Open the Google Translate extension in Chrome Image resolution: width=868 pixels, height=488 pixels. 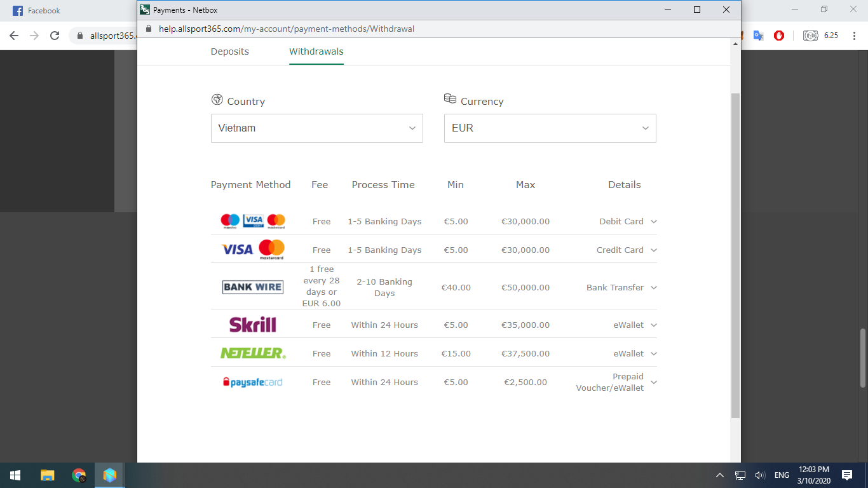(x=758, y=36)
